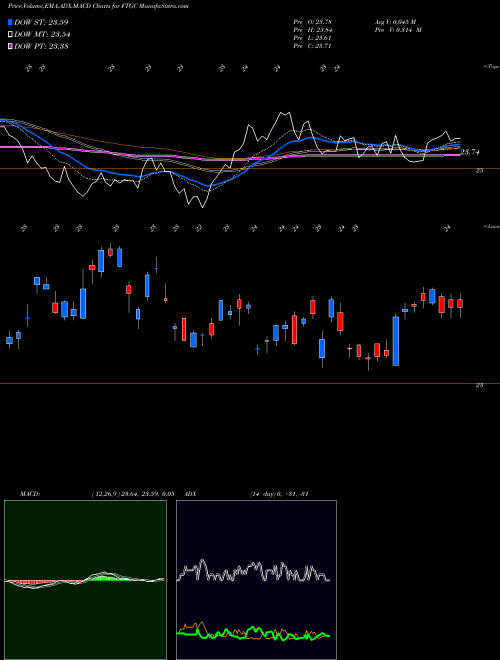This screenshot has height=660, width=500.
Task: Select the 'Pre V: 0.314 M' volume text
Action: point(398,30)
